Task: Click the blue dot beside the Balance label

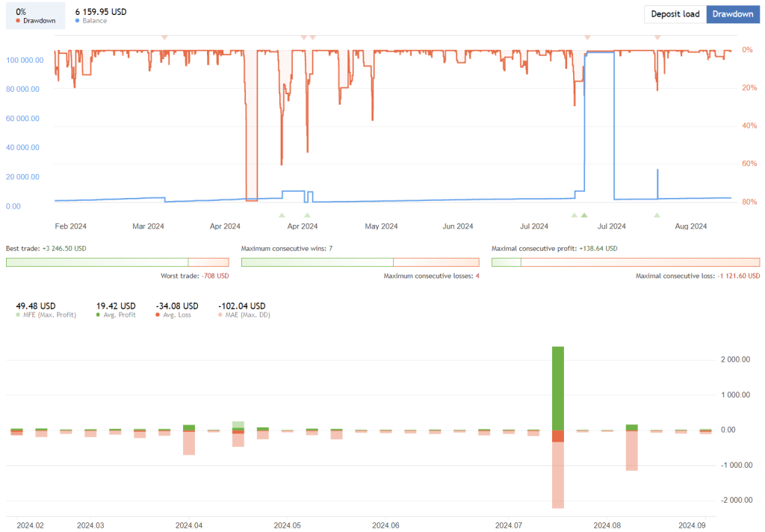Action: (78, 21)
